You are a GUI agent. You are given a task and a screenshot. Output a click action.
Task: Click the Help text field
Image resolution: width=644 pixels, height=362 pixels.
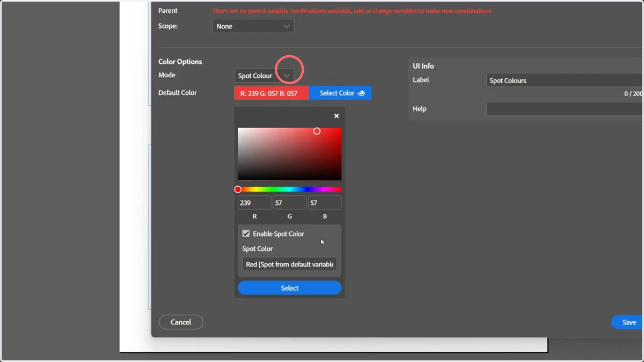pyautogui.click(x=565, y=109)
